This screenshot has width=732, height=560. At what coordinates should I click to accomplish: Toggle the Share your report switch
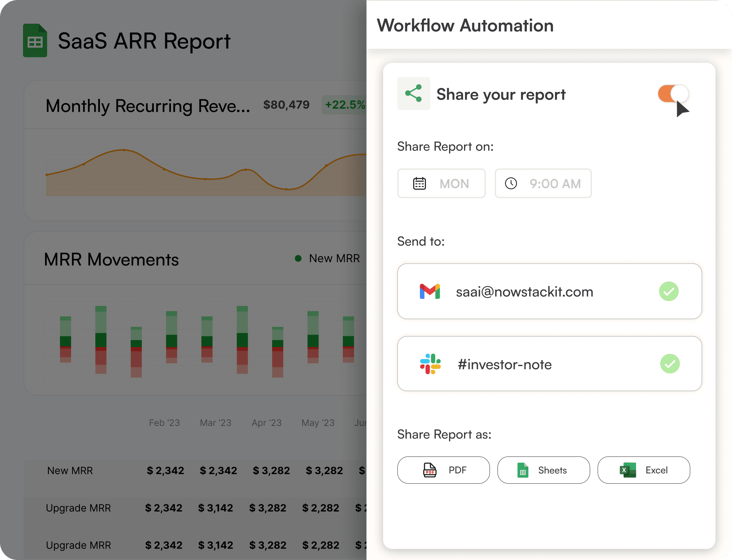pyautogui.click(x=673, y=94)
